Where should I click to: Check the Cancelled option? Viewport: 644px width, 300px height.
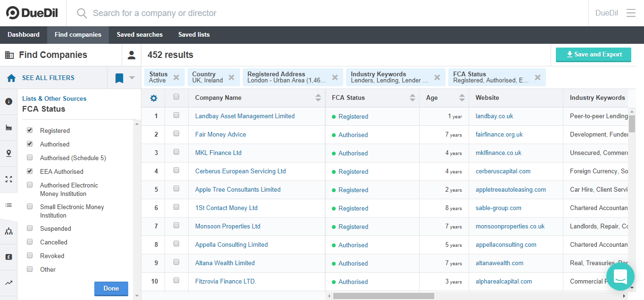click(30, 242)
